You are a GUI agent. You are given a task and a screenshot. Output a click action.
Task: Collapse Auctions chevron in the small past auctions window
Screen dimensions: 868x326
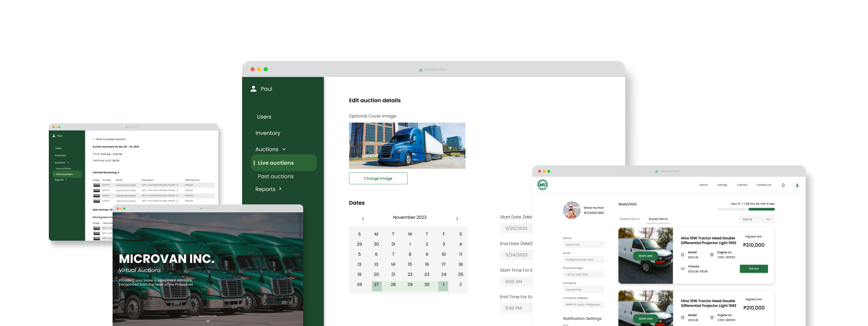[68, 162]
